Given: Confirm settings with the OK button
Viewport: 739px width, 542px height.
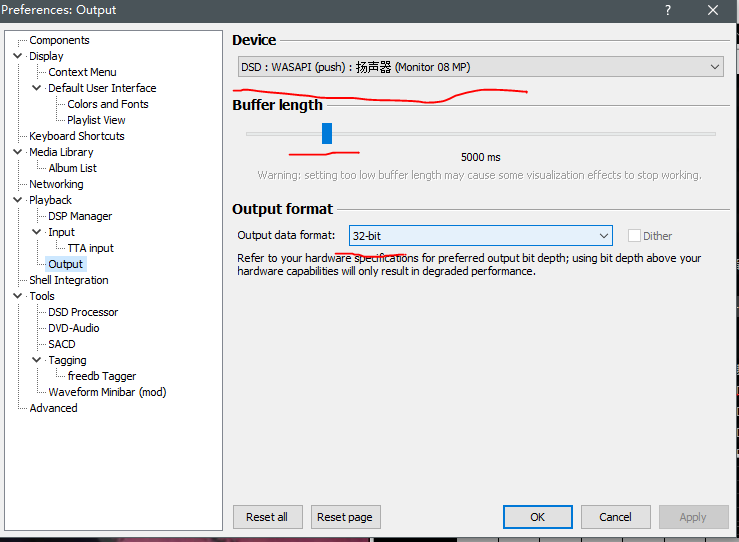Looking at the screenshot, I should (537, 517).
